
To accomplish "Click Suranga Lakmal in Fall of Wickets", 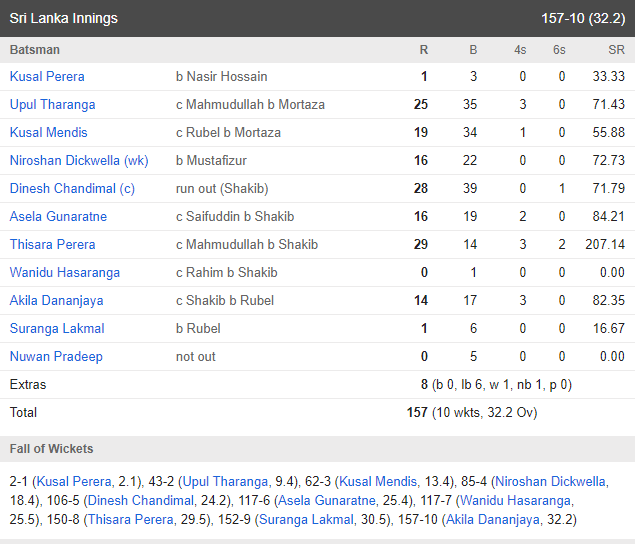I will click(x=306, y=520).
